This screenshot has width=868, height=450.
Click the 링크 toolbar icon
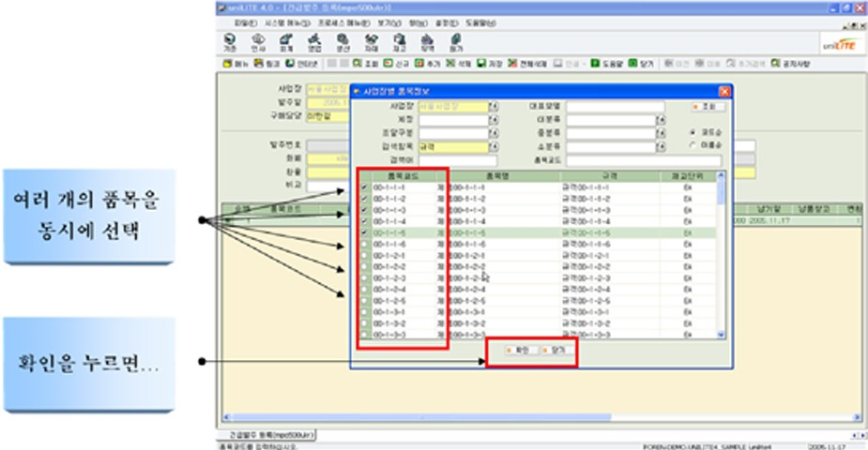click(266, 64)
